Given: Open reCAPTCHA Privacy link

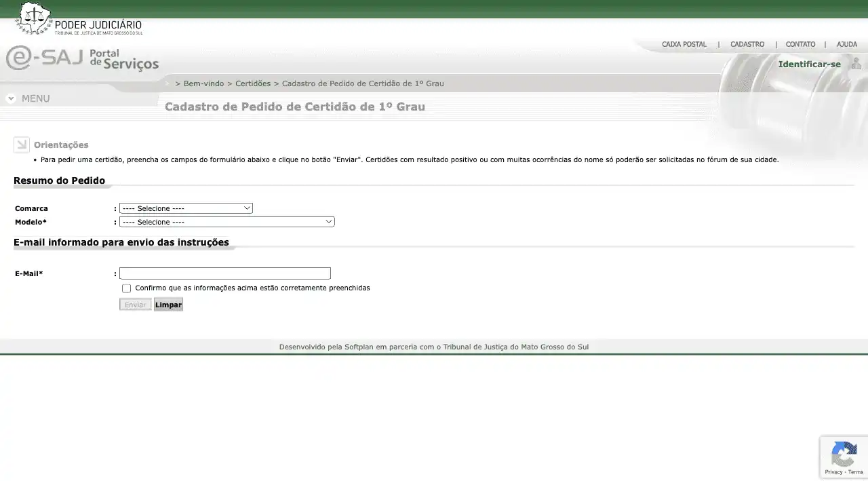Looking at the screenshot, I should coord(833,472).
